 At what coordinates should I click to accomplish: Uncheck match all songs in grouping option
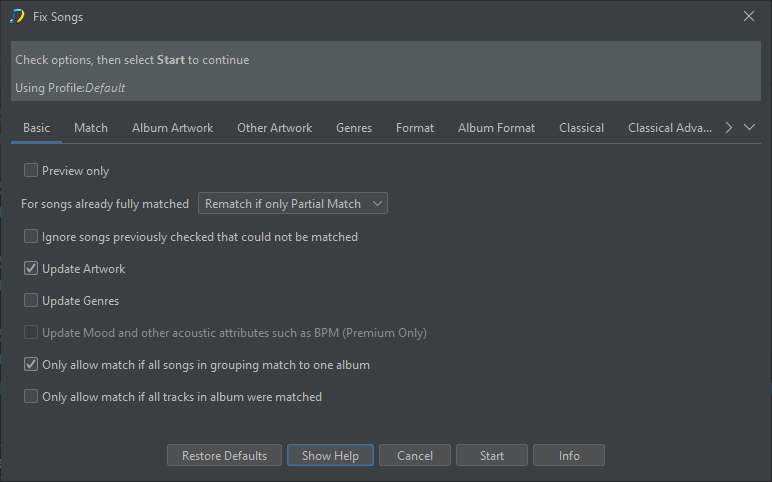[31, 365]
